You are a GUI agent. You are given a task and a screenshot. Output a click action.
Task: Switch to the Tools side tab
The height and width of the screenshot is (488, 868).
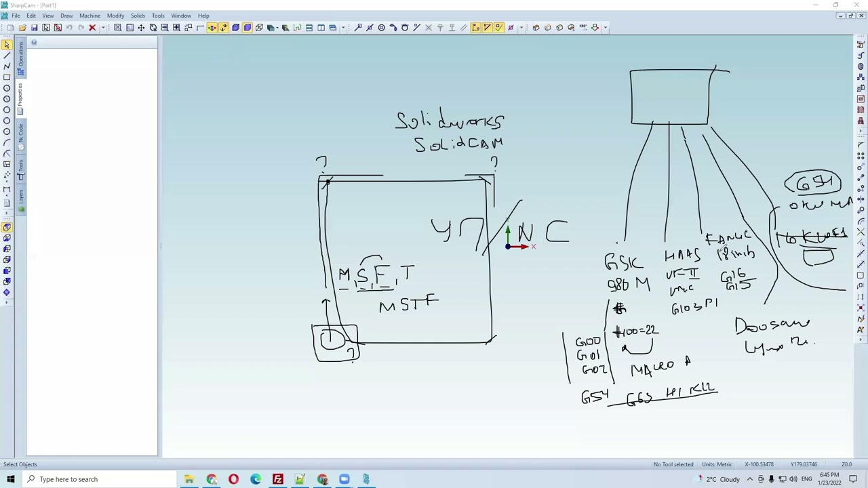point(20,170)
